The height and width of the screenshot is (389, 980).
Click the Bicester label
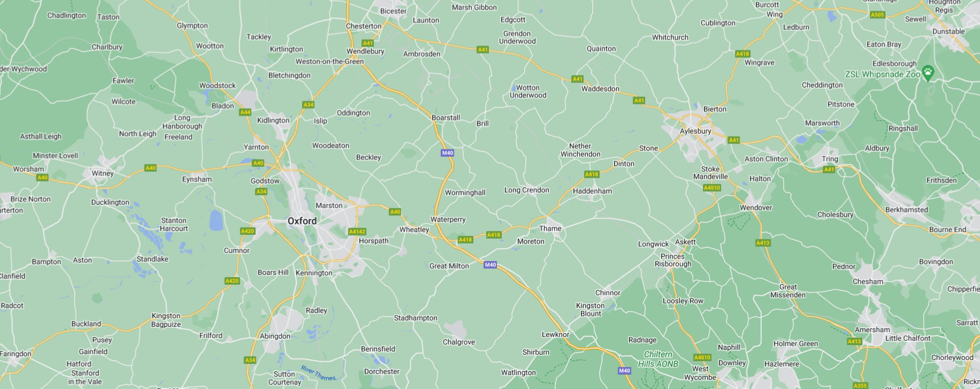click(x=393, y=11)
